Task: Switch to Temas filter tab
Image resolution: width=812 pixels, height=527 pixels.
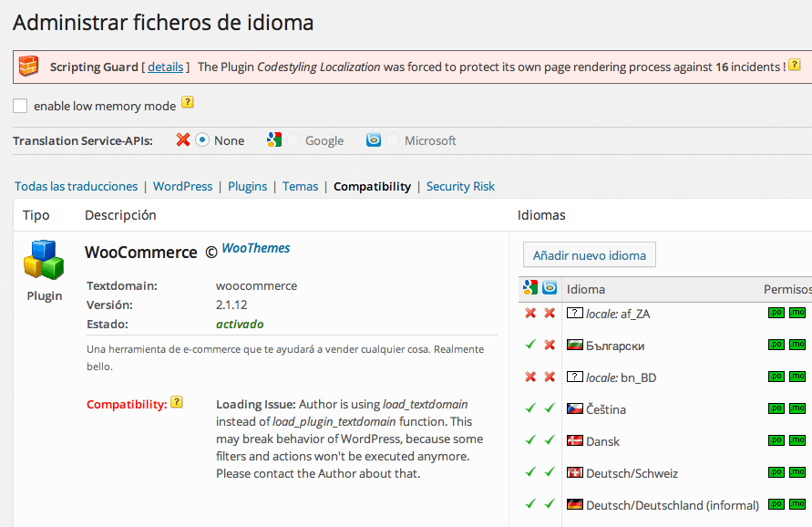Action: click(x=301, y=186)
